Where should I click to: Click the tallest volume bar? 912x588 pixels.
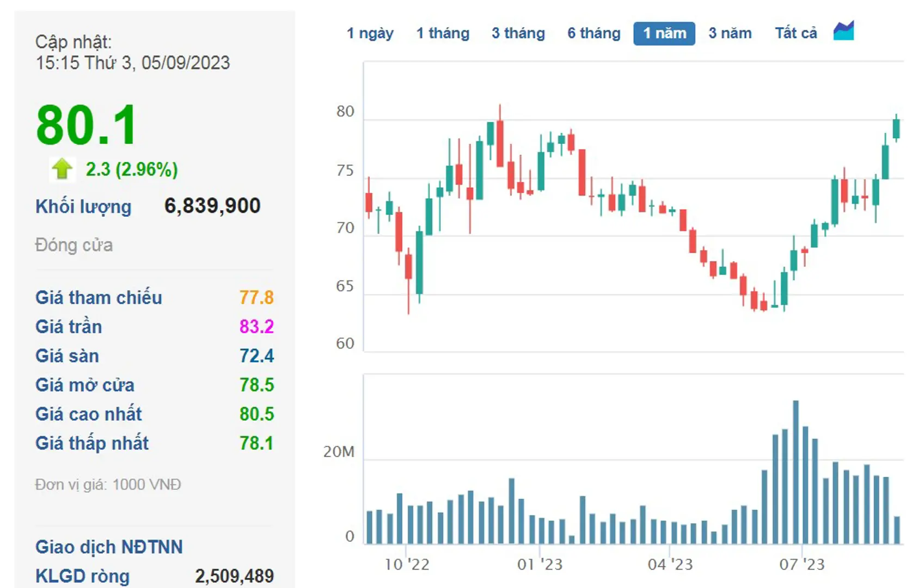796,472
